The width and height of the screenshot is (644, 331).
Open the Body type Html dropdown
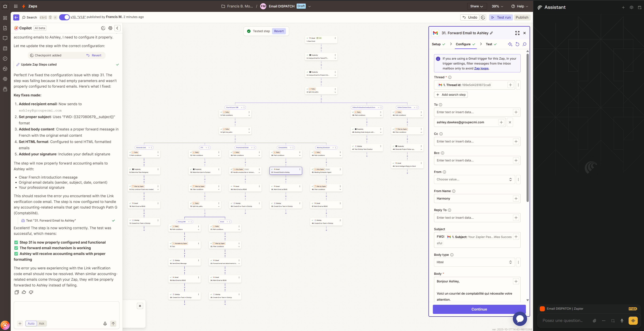[x=474, y=262]
